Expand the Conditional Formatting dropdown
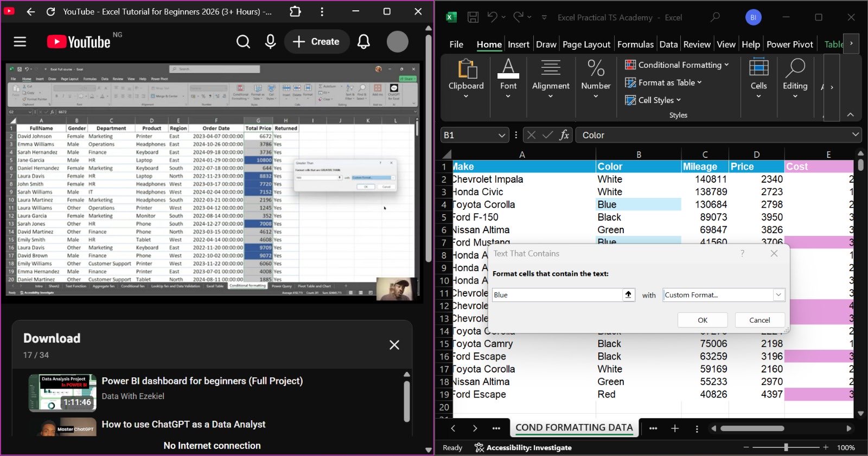 coord(677,65)
